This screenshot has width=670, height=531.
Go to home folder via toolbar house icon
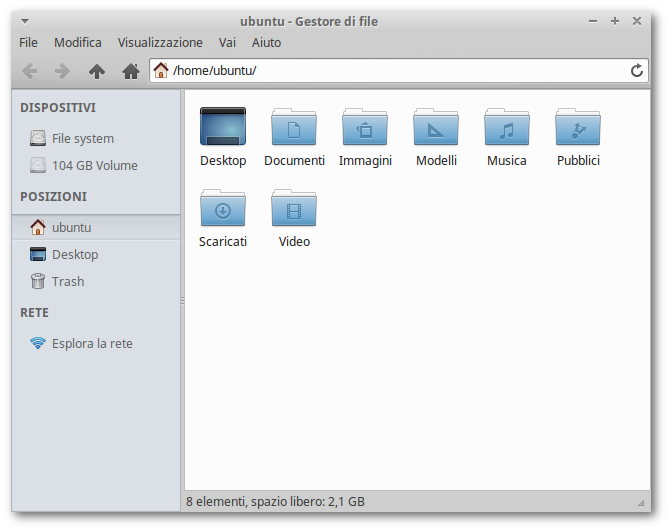131,71
